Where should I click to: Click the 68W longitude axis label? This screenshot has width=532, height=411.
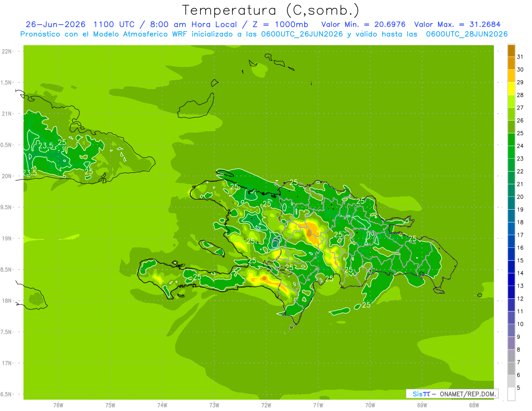474,405
